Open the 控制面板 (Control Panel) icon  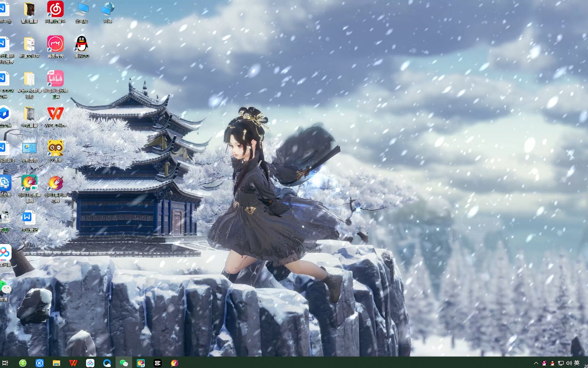(x=29, y=152)
